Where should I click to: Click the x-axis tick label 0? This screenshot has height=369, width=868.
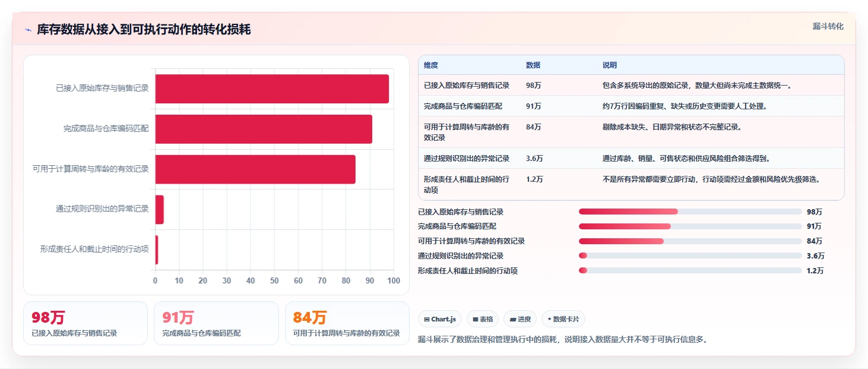click(x=156, y=280)
